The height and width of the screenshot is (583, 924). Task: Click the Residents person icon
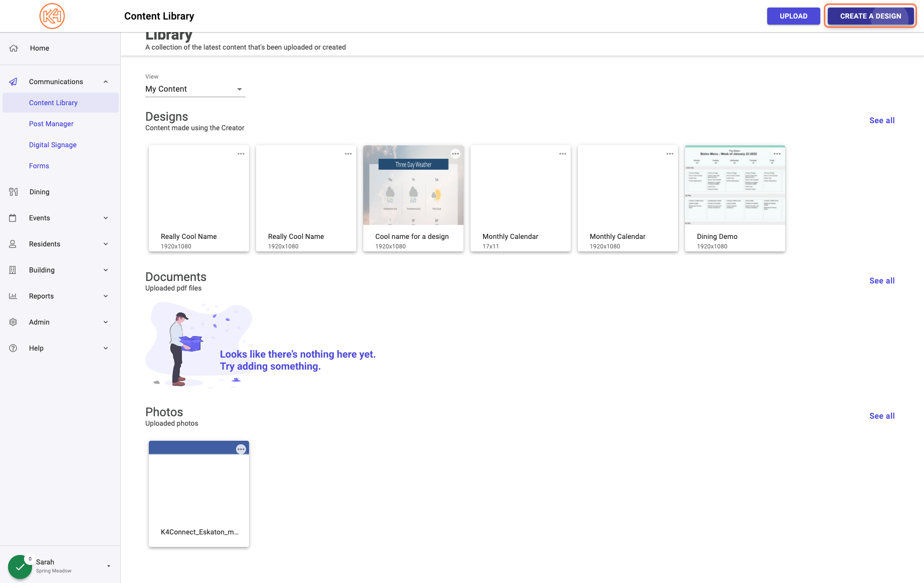tap(13, 244)
